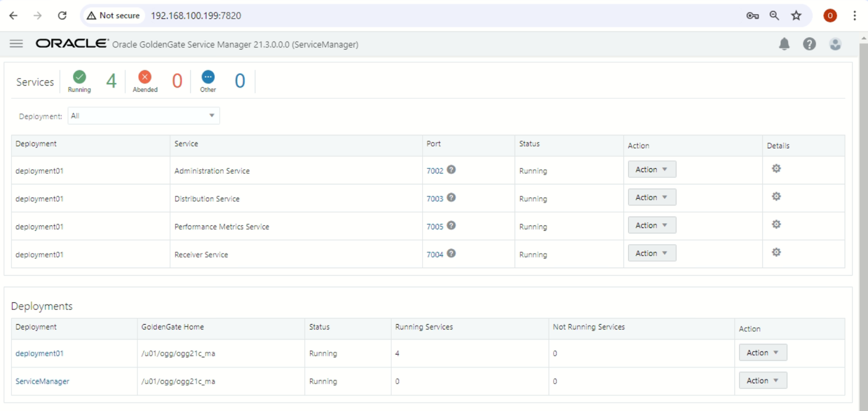Click the GoldenGate Home column header
This screenshot has width=868, height=411.
[173, 327]
